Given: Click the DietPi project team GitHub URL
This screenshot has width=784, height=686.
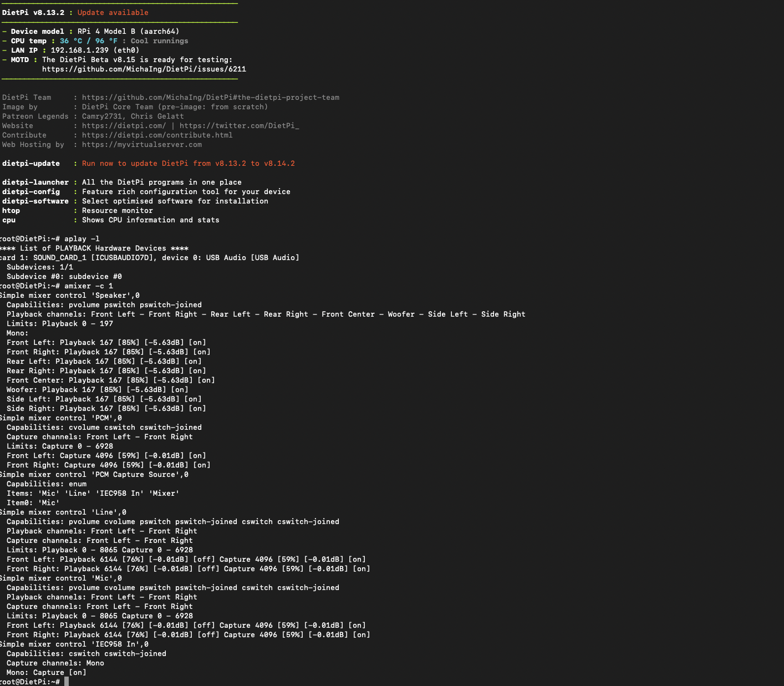Looking at the screenshot, I should coord(210,98).
